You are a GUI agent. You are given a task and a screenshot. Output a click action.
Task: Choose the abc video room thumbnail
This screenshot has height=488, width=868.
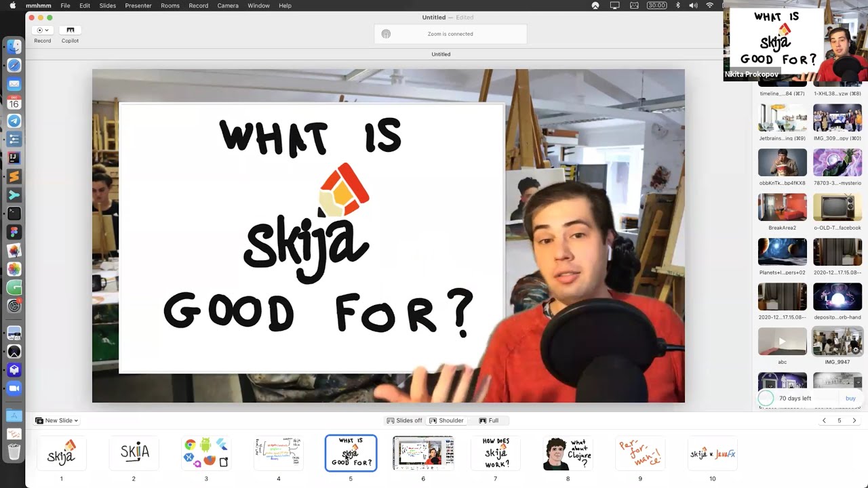[783, 342]
